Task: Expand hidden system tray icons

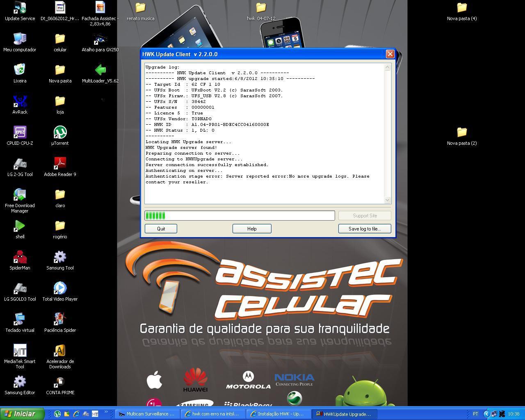Action: pos(486,414)
